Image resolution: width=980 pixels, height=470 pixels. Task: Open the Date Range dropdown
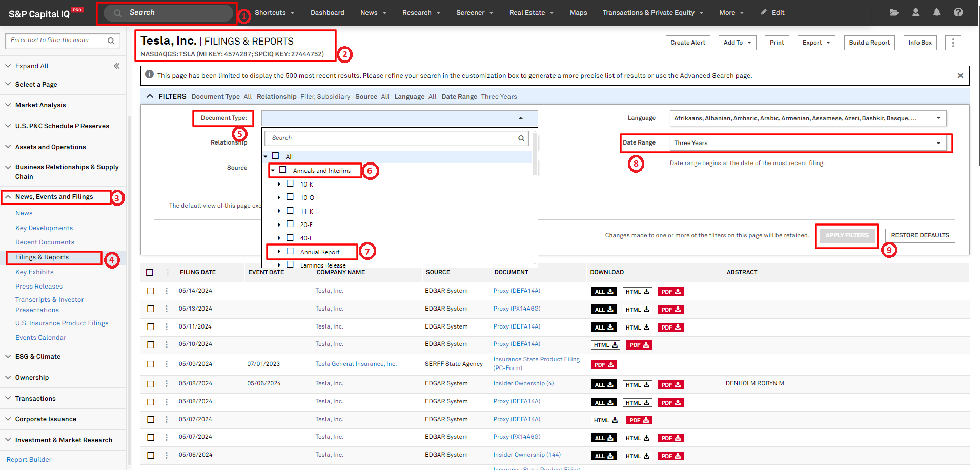pyautogui.click(x=808, y=143)
